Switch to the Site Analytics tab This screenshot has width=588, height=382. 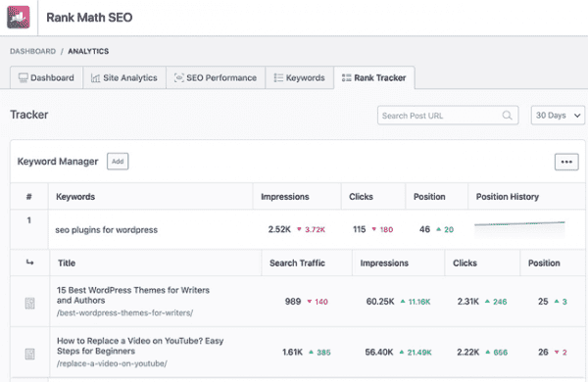coord(124,78)
